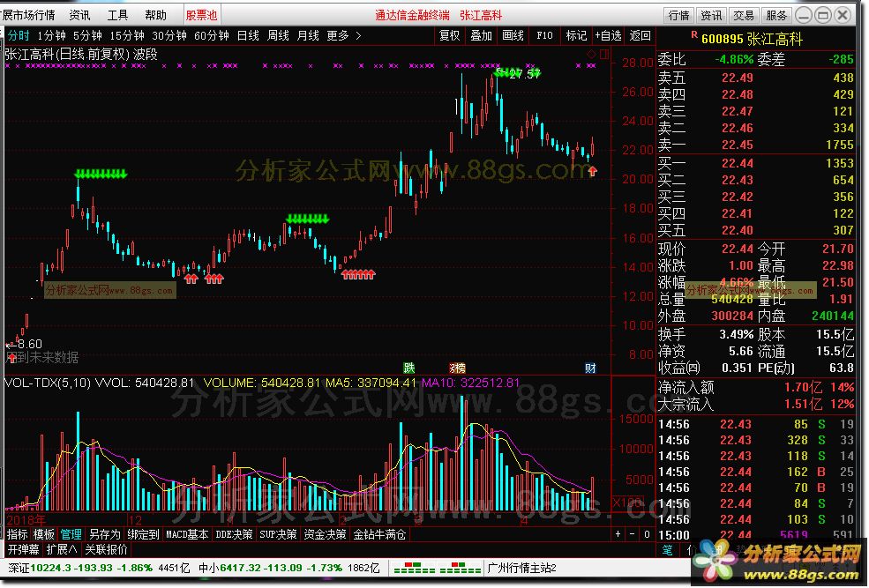The width and height of the screenshot is (869, 588).
Task: Click the 0 reset button under the volume chart
Action: pos(647,534)
